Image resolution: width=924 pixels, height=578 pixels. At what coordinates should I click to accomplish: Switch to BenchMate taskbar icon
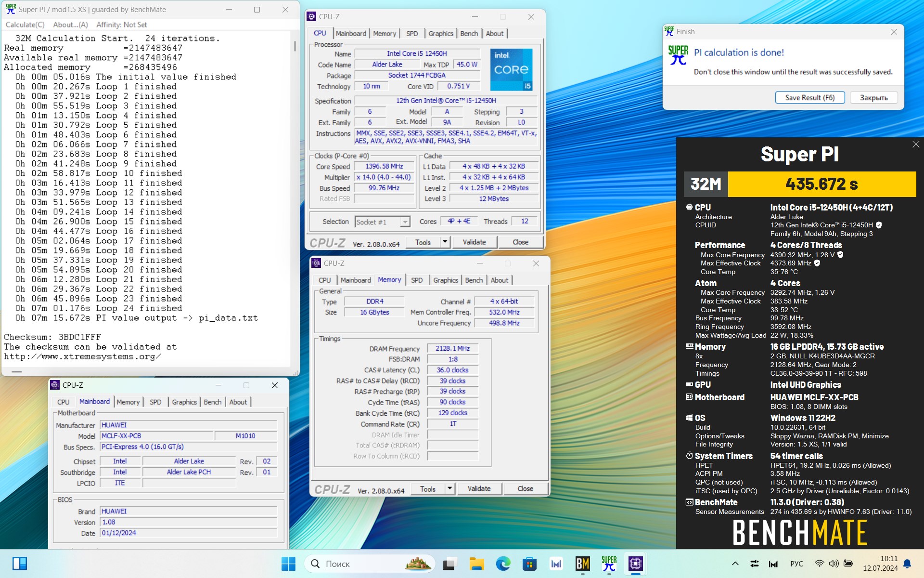coord(582,564)
